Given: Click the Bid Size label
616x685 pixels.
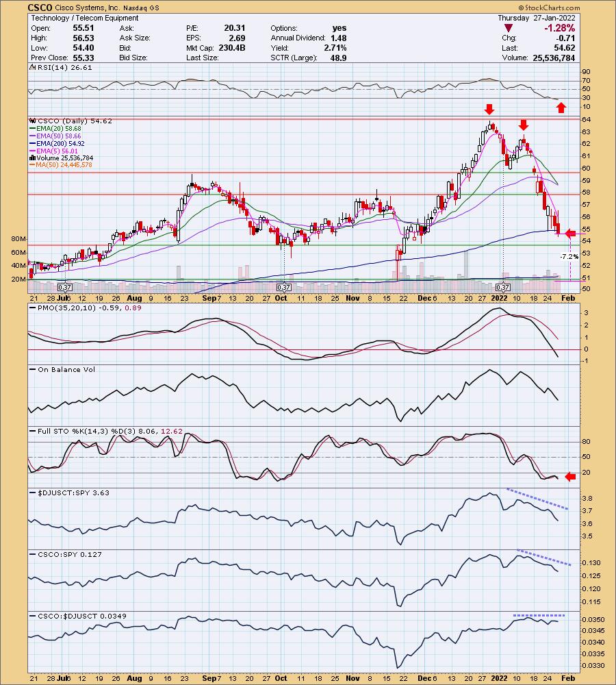Looking at the screenshot, I should tap(133, 58).
